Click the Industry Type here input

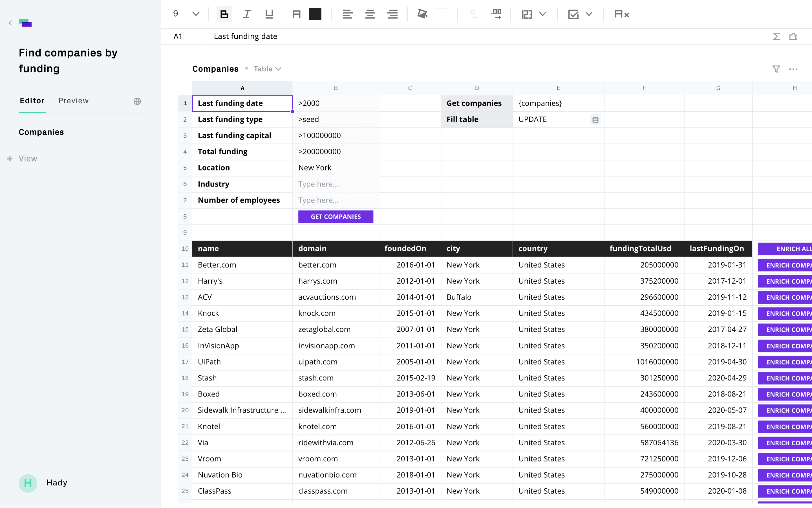tap(336, 184)
